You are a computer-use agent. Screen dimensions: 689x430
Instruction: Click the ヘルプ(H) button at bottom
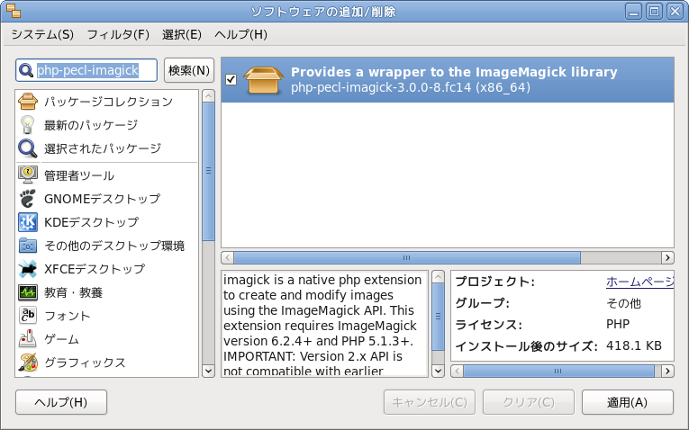click(x=61, y=402)
